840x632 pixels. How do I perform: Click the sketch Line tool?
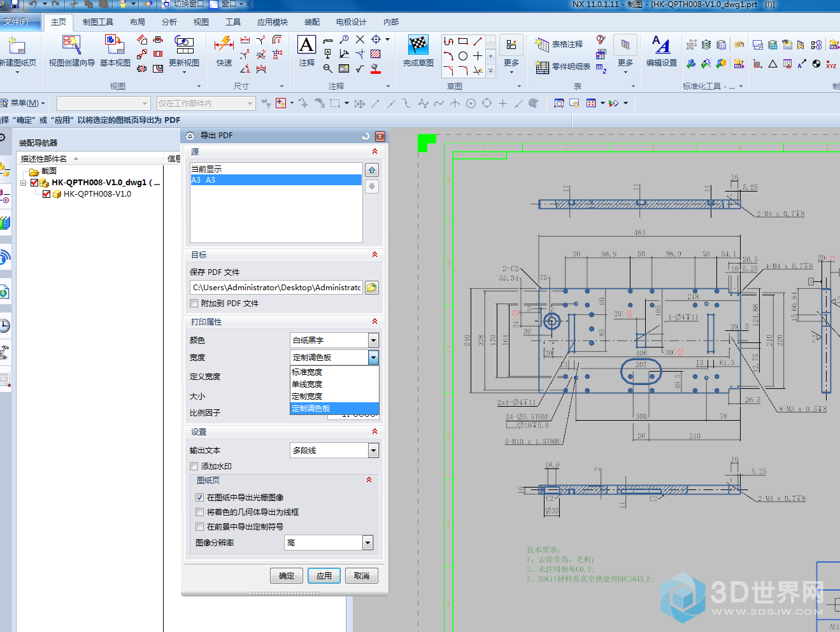pyautogui.click(x=478, y=41)
